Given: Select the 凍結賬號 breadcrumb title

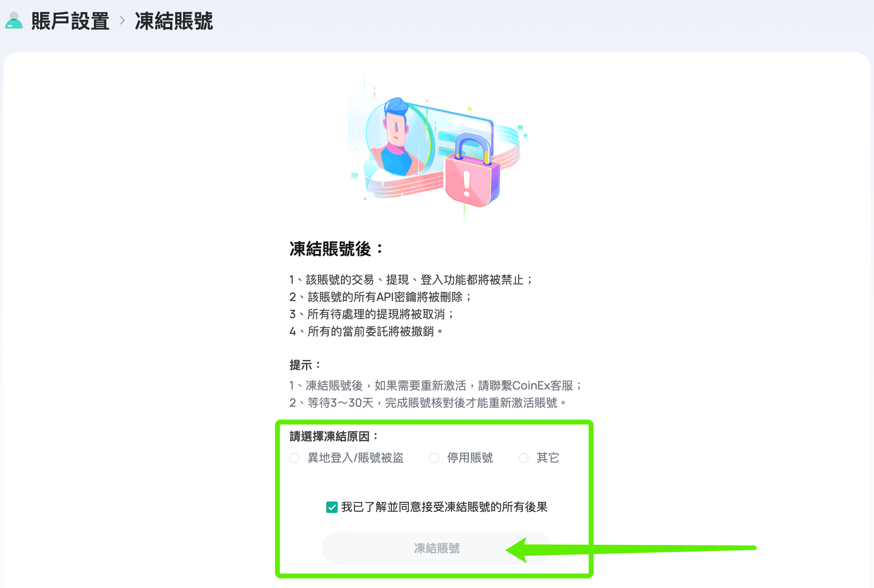Looking at the screenshot, I should pyautogui.click(x=174, y=21).
